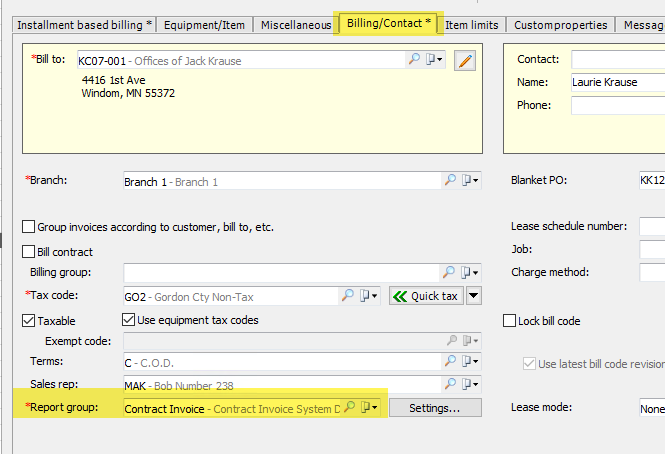
Task: Click the Terms lookup magnifier icon
Action: (450, 361)
